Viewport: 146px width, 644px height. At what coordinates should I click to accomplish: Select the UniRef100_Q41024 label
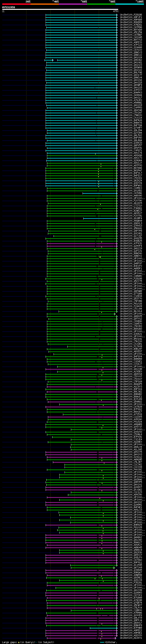click(x=131, y=58)
